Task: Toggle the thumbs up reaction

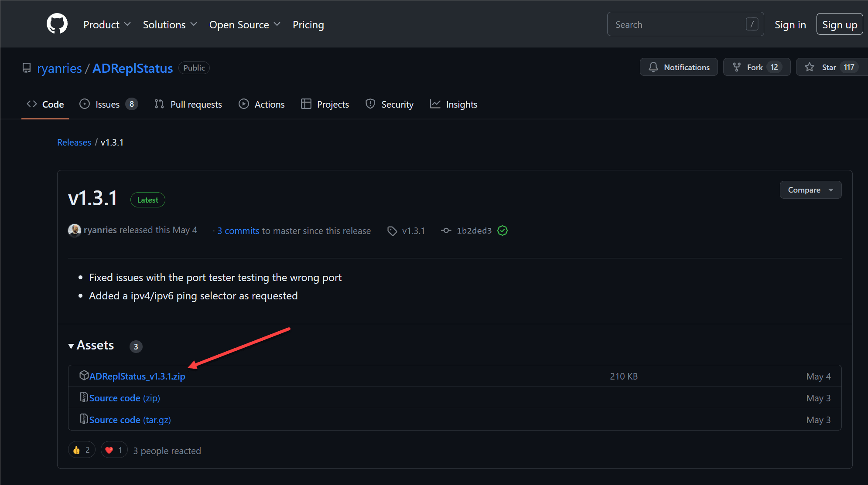Action: point(82,450)
